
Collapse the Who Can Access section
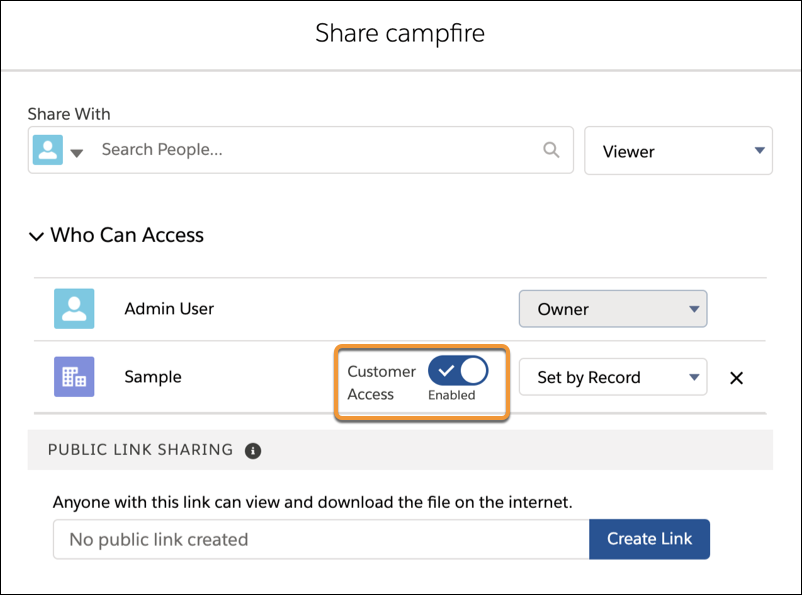coord(37,235)
